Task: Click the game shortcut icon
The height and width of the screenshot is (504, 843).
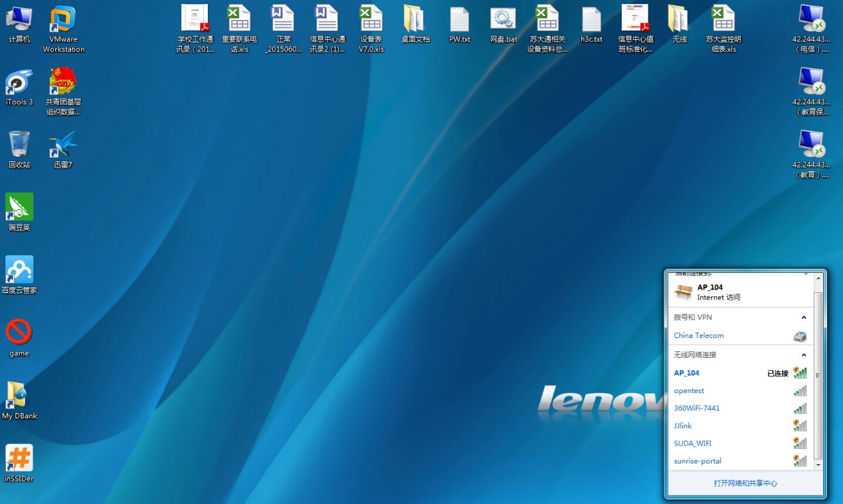Action: (x=19, y=333)
